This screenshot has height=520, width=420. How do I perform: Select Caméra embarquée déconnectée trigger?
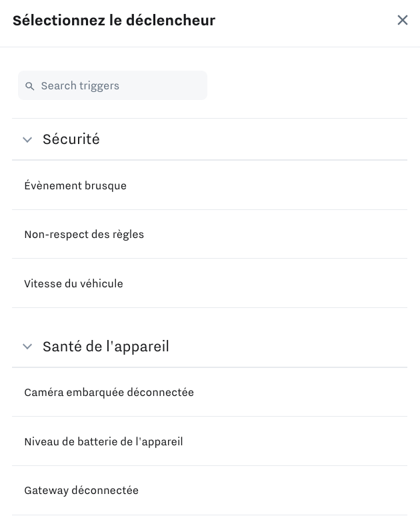[109, 393]
